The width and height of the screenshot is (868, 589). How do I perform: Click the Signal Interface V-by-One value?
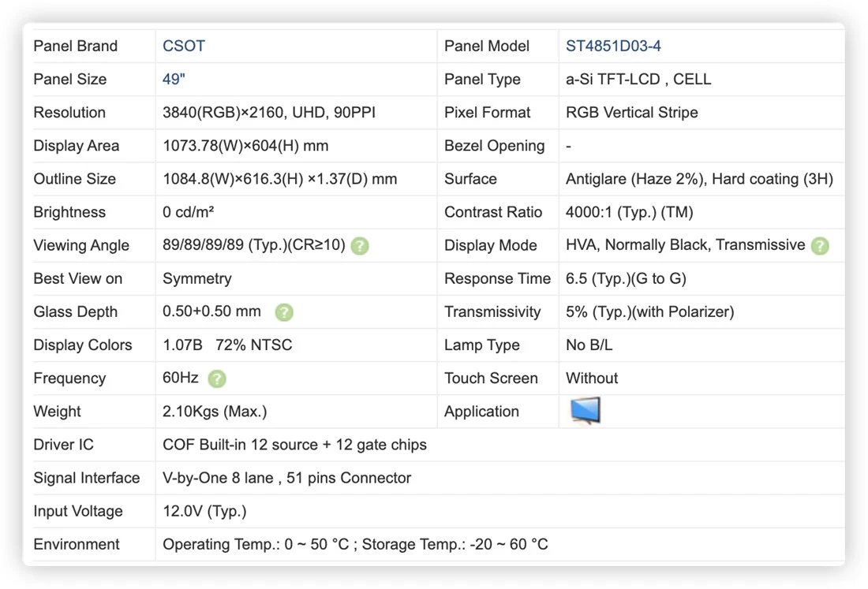coord(286,478)
